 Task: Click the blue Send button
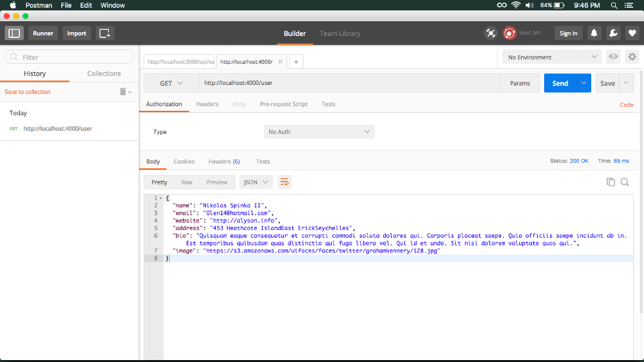click(x=560, y=83)
